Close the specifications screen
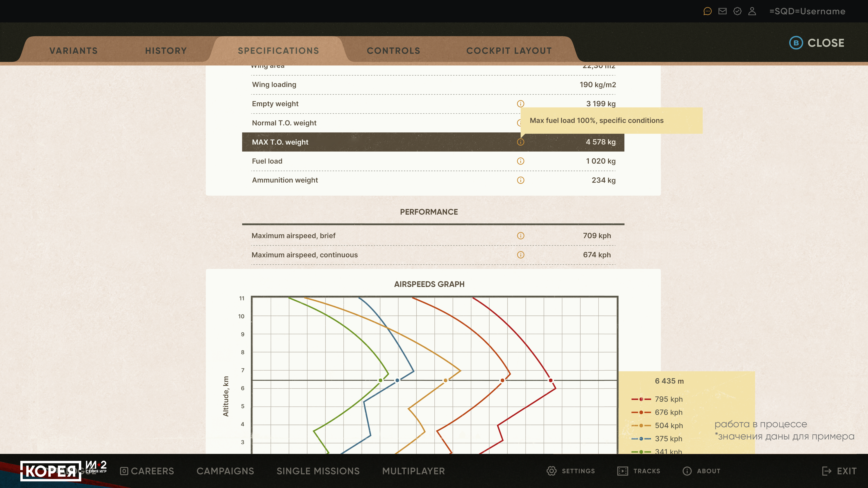Screen dimensions: 868x488 click(x=817, y=43)
